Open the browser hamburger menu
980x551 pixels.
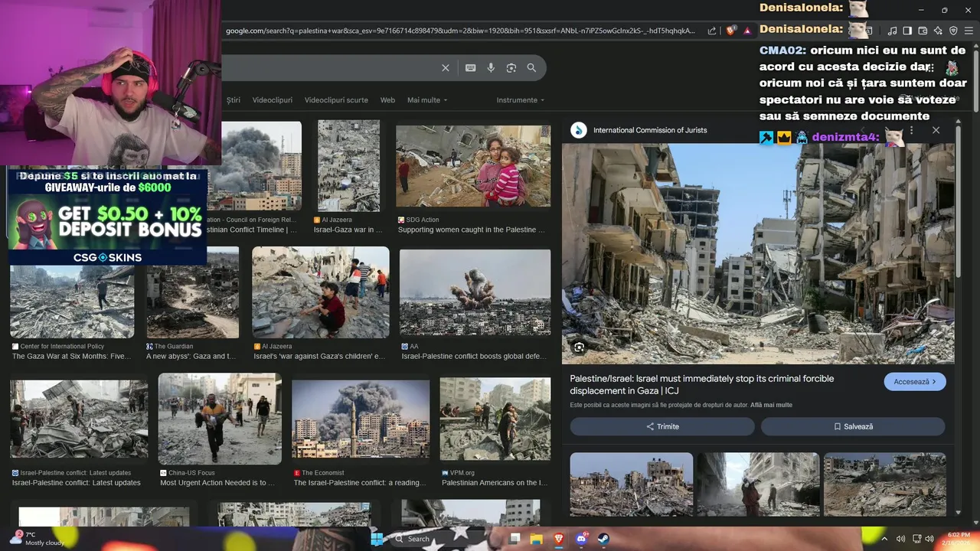(x=969, y=31)
